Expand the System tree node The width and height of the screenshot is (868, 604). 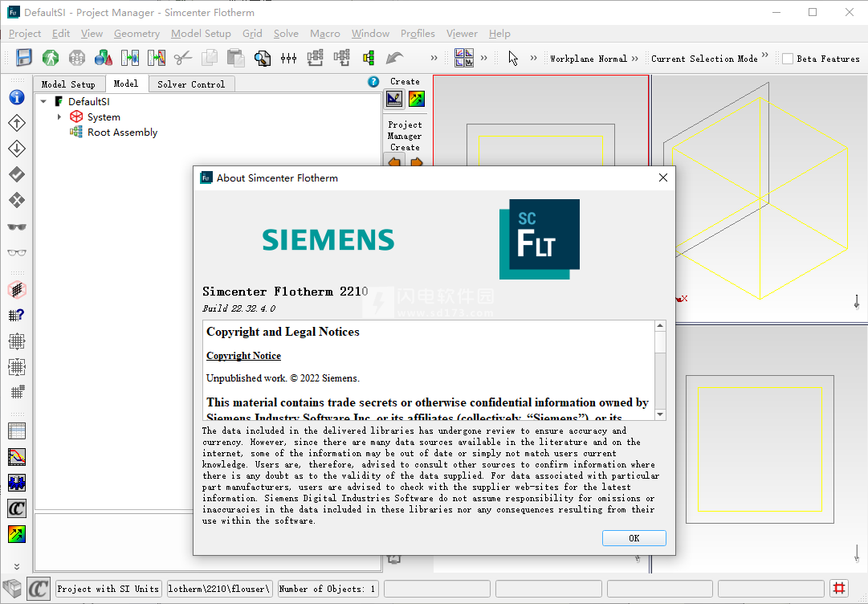(59, 116)
